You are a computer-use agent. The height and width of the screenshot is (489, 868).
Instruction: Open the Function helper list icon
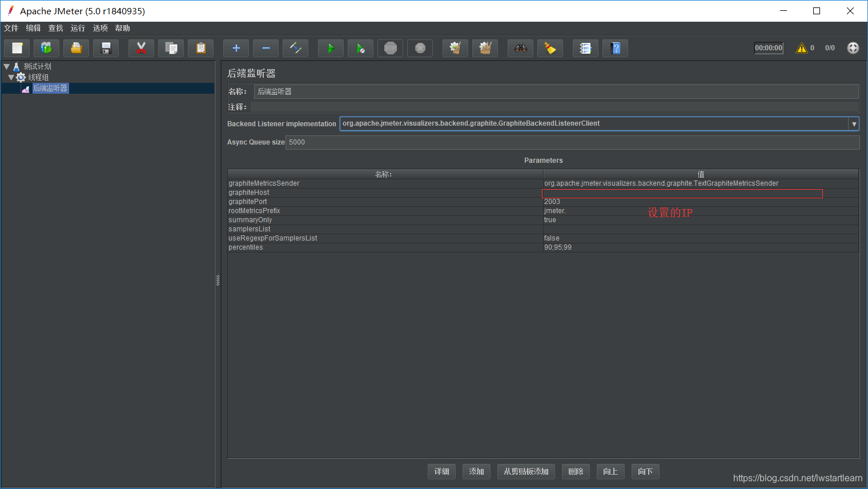(585, 48)
